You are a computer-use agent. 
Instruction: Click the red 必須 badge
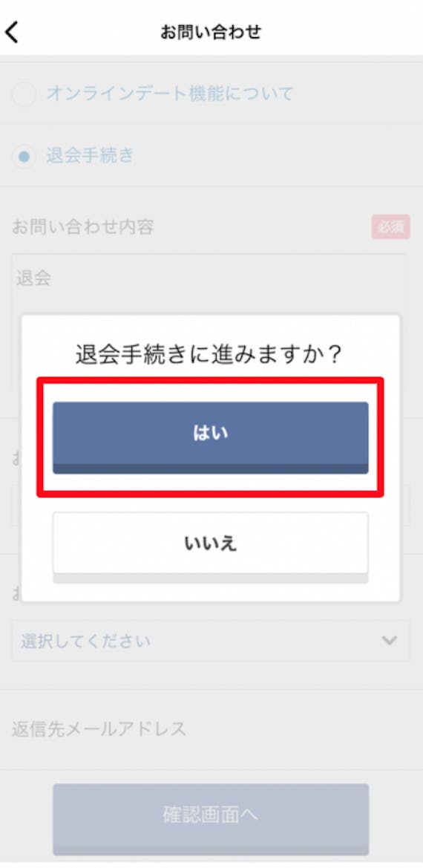tap(391, 227)
